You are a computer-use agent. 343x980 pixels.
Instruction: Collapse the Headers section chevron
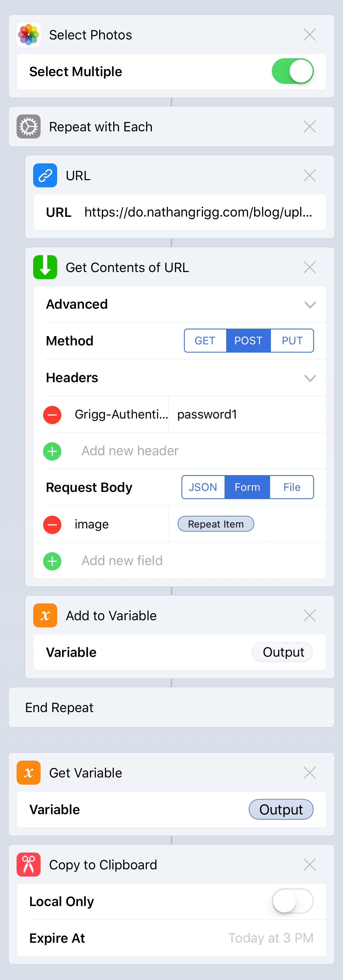(x=310, y=378)
